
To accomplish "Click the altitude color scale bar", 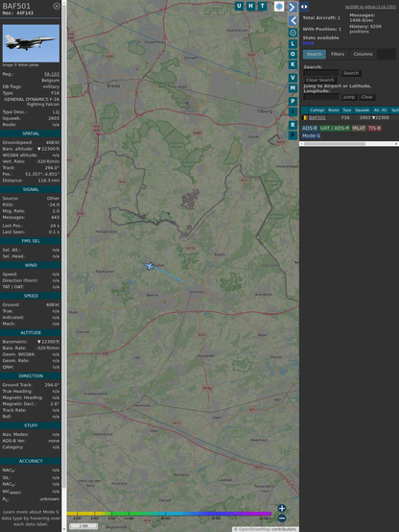I will [x=169, y=514].
